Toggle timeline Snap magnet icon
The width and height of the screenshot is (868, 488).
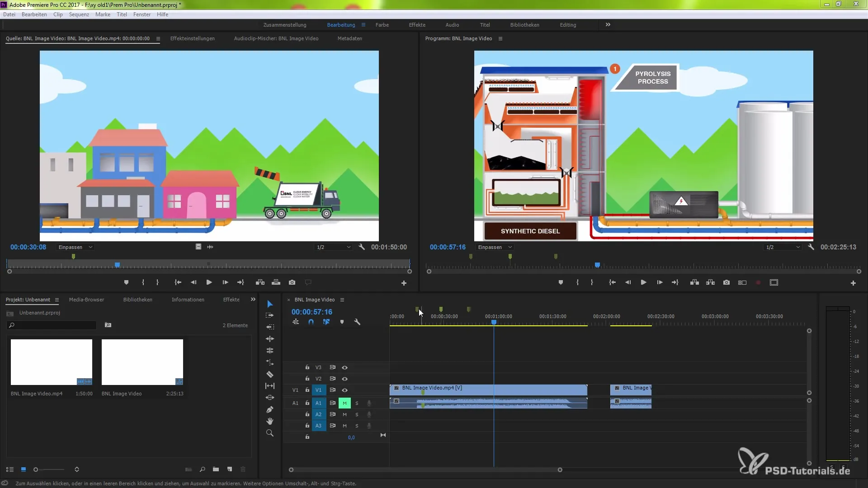pos(311,322)
